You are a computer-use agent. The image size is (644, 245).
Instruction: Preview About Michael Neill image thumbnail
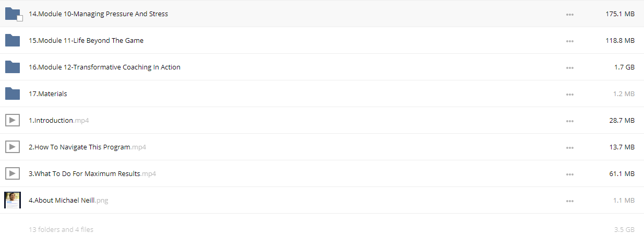tap(12, 200)
